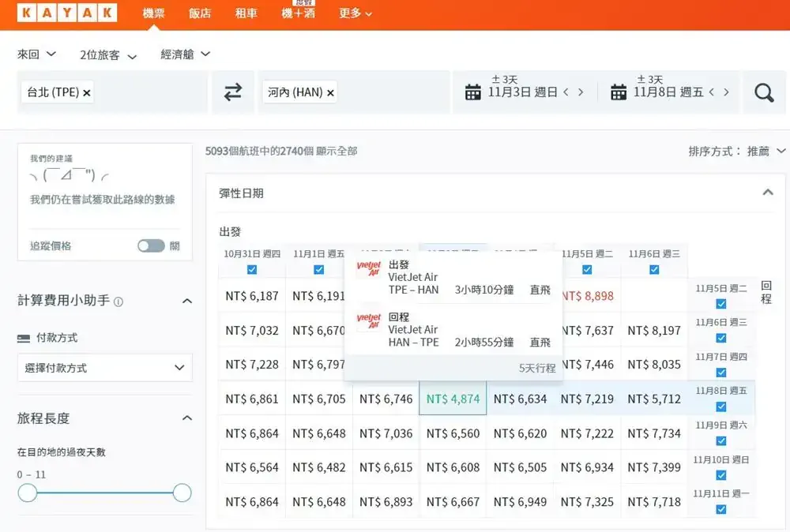Click right handle of 過夜天數 slider
790x532 pixels.
182,493
